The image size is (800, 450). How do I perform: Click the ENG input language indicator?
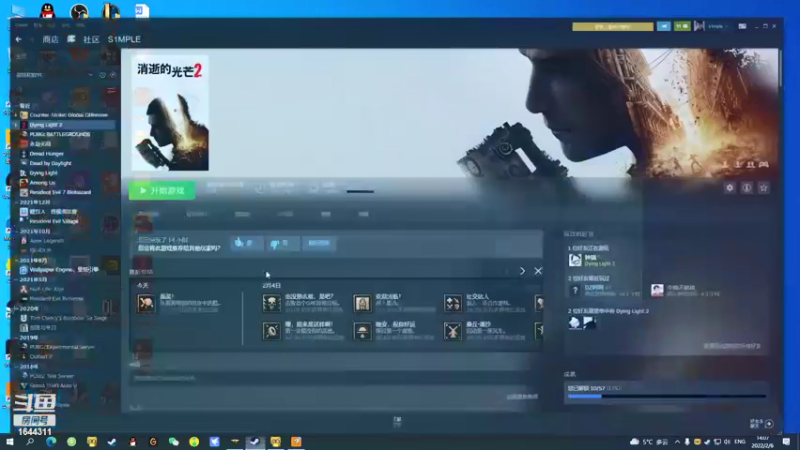pyautogui.click(x=740, y=442)
